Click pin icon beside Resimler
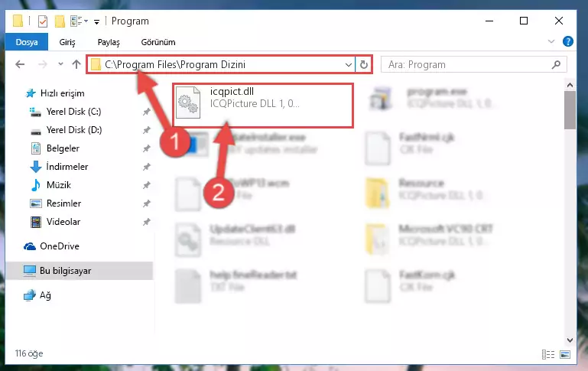Image resolution: width=588 pixels, height=371 pixels. coord(146,203)
